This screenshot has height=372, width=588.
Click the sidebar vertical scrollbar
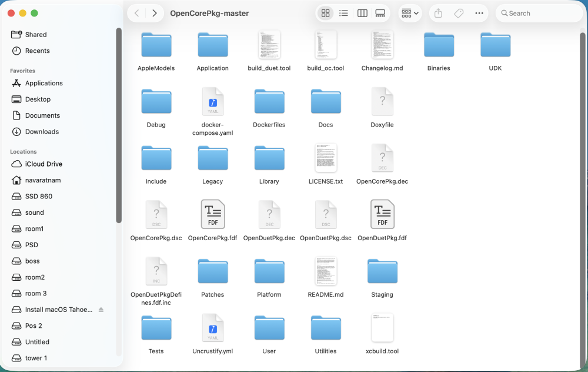[x=119, y=125]
